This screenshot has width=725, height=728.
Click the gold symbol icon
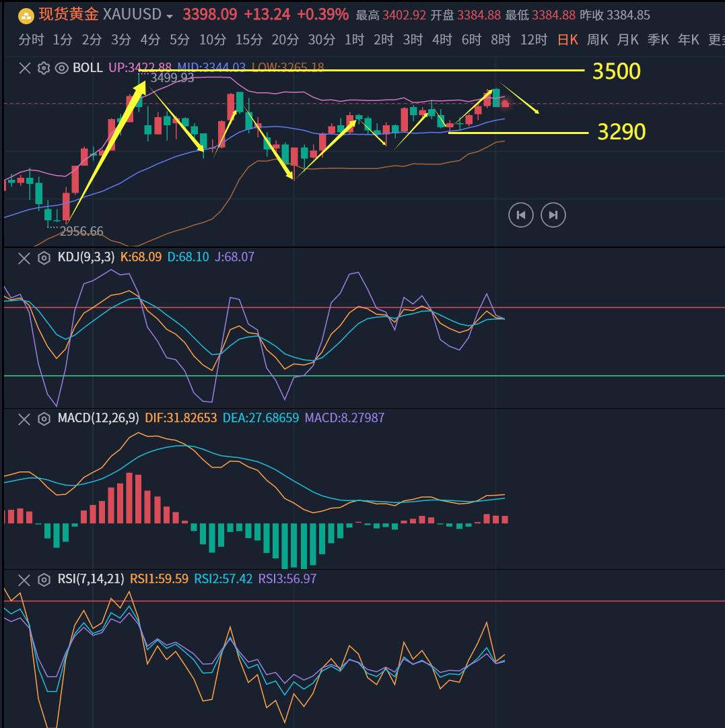pyautogui.click(x=26, y=15)
